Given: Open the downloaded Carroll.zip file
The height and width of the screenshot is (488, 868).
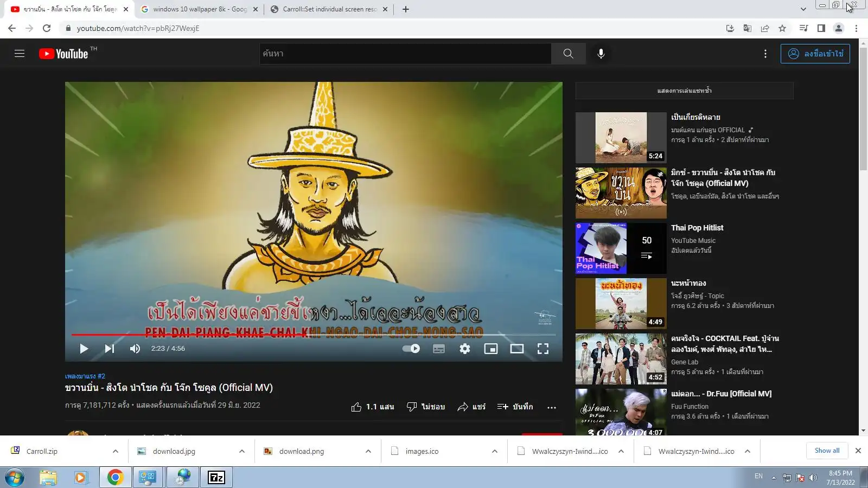Looking at the screenshot, I should [x=42, y=451].
